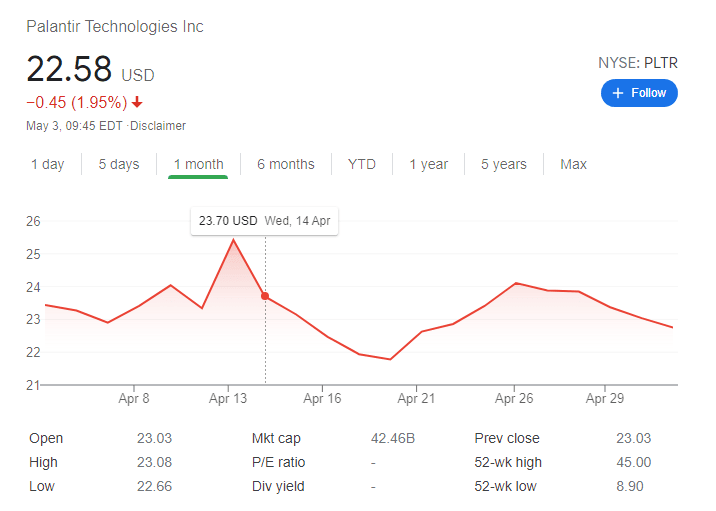Image resolution: width=716 pixels, height=511 pixels.
Task: Switch to the 5 days tab
Action: pyautogui.click(x=119, y=164)
